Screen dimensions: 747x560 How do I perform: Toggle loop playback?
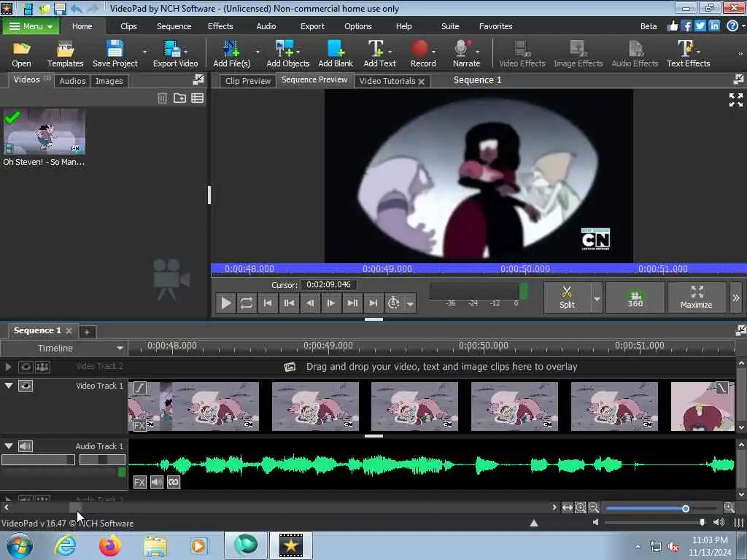coord(247,303)
